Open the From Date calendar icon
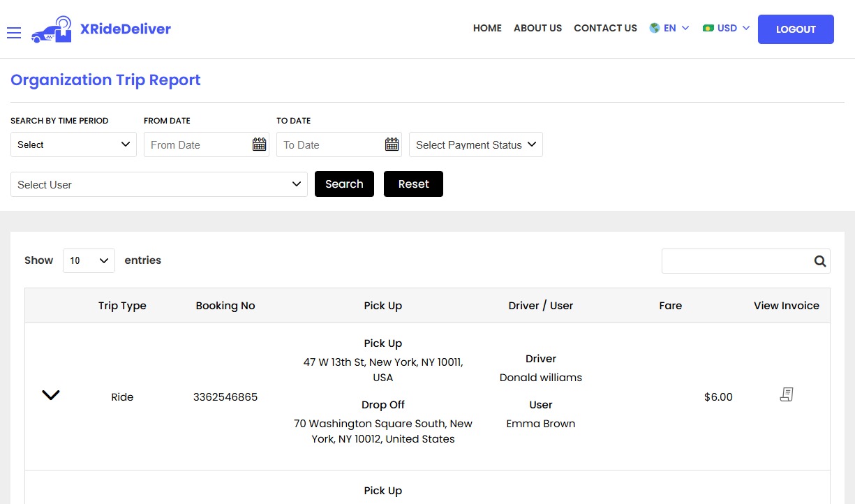 coord(259,144)
